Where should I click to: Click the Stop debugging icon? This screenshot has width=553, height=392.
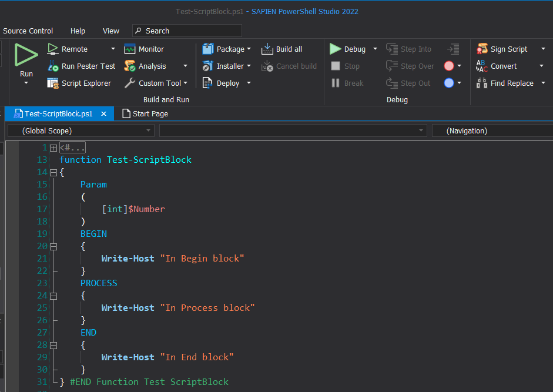tap(336, 66)
